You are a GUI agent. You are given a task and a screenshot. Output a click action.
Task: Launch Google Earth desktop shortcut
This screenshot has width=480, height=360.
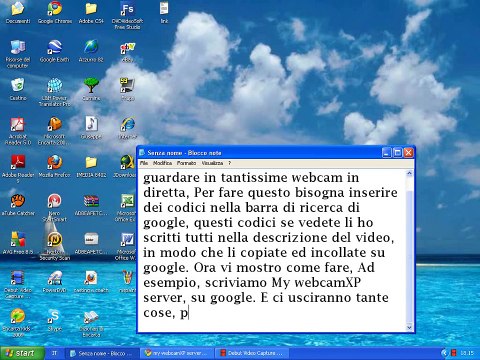54,47
